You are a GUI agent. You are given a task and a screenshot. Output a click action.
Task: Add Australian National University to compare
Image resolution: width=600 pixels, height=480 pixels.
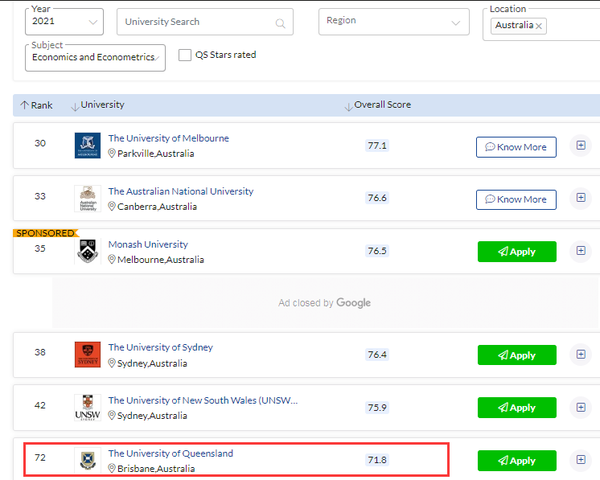point(581,198)
